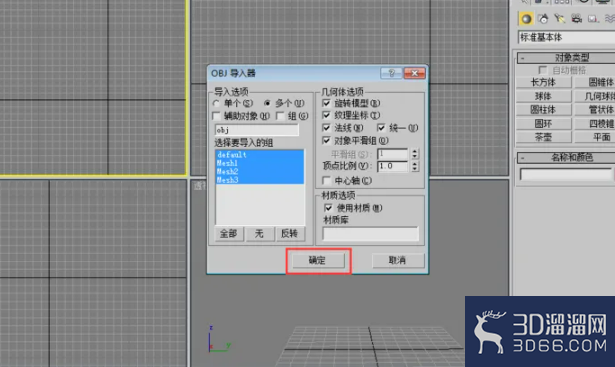
Task: Toggle the 纹理坐标 checkbox
Action: click(x=326, y=115)
